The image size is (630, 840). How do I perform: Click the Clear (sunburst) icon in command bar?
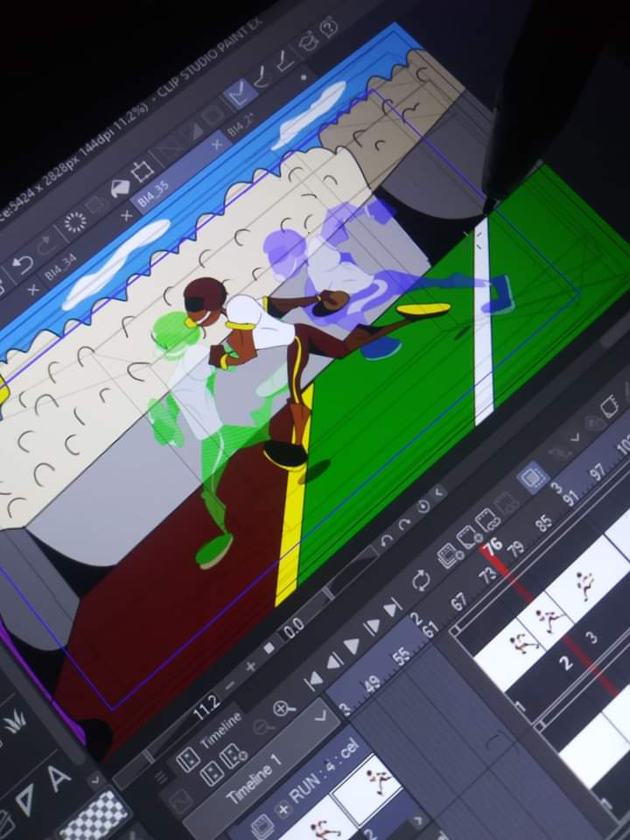[74, 222]
